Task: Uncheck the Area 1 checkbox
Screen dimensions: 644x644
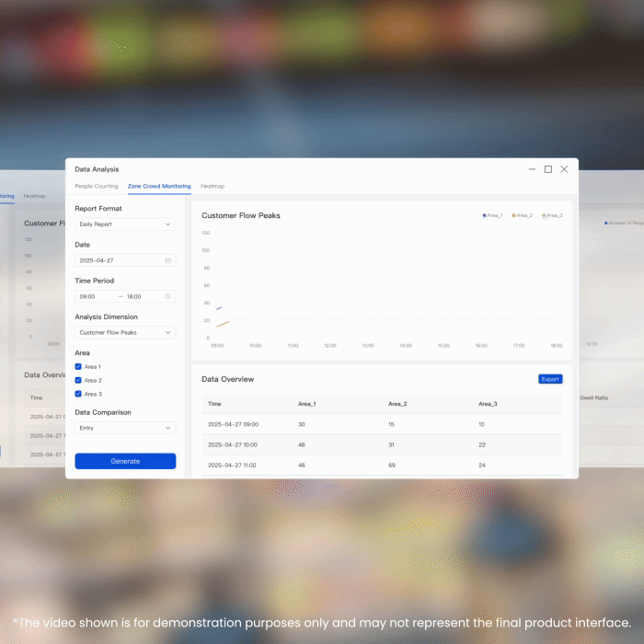Action: 78,366
